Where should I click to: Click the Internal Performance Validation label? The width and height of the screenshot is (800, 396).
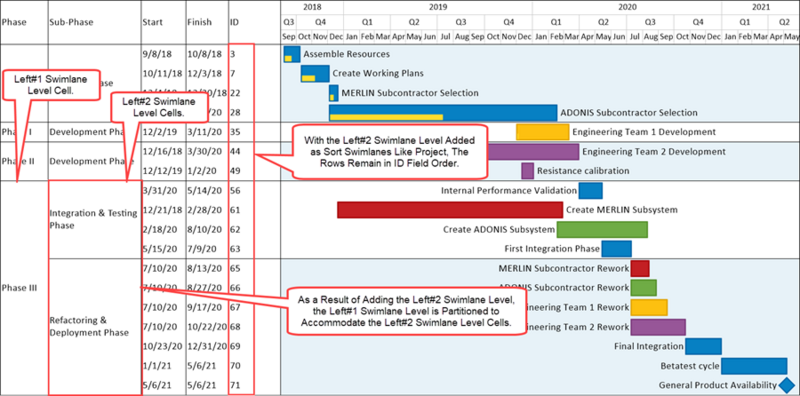509,190
